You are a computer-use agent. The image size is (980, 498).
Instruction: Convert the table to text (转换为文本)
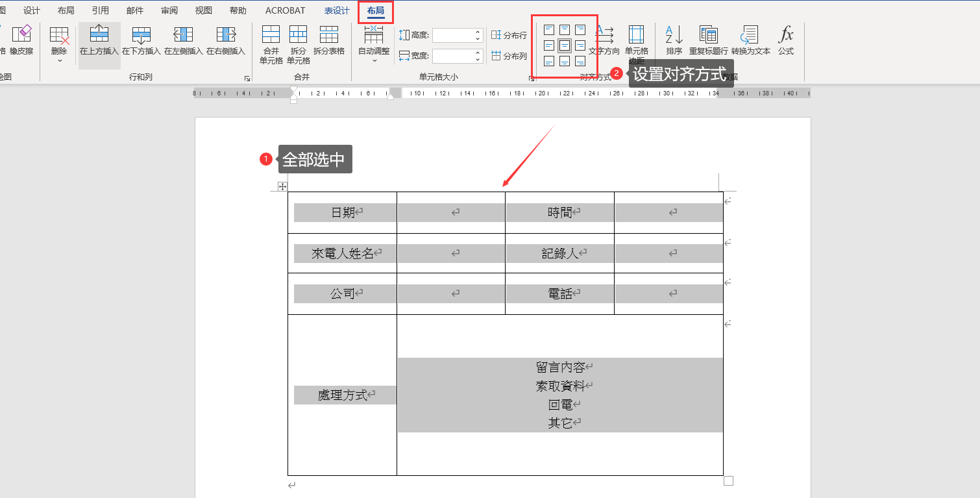point(751,40)
